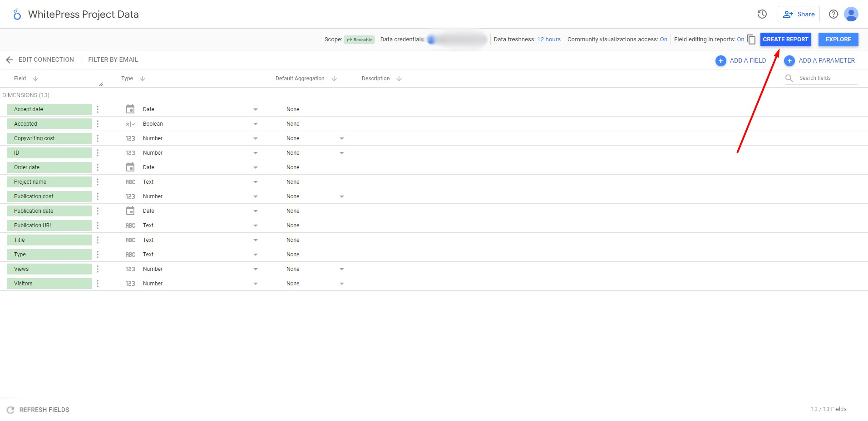Image resolution: width=868 pixels, height=421 pixels.
Task: Sort by Default Aggregation column arrow
Action: click(x=334, y=78)
